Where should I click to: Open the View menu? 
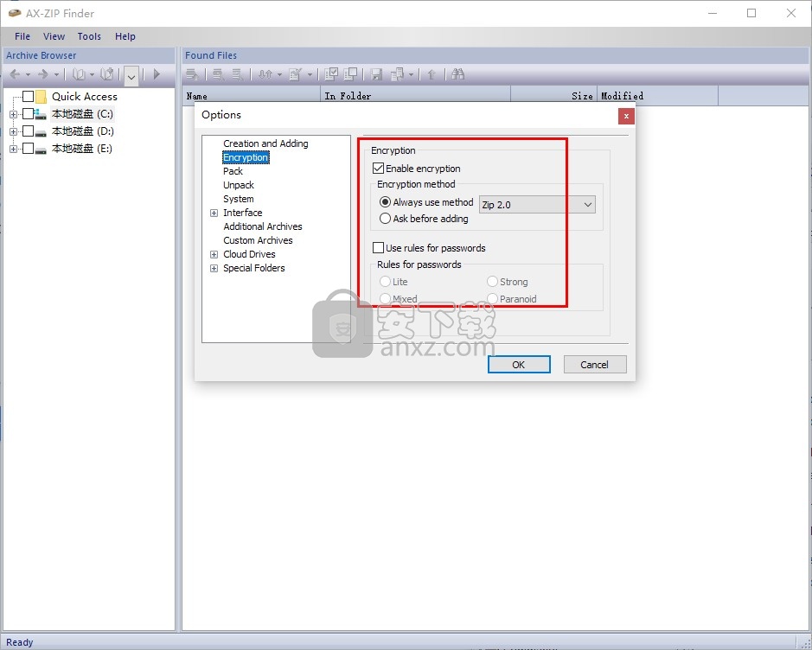tap(54, 36)
